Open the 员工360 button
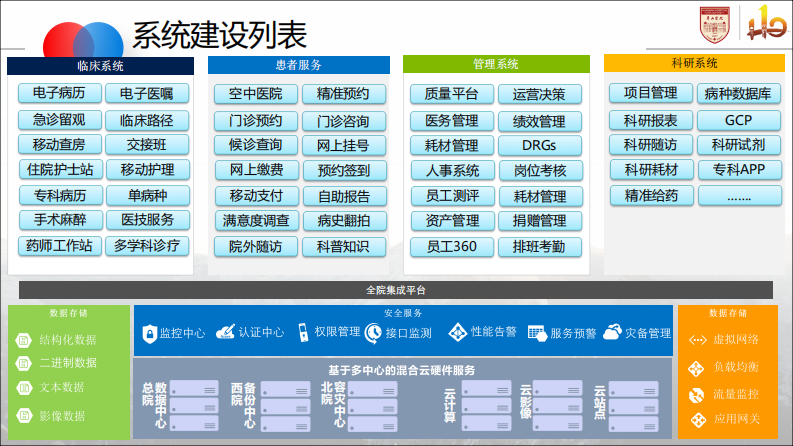The image size is (793, 446). click(452, 247)
